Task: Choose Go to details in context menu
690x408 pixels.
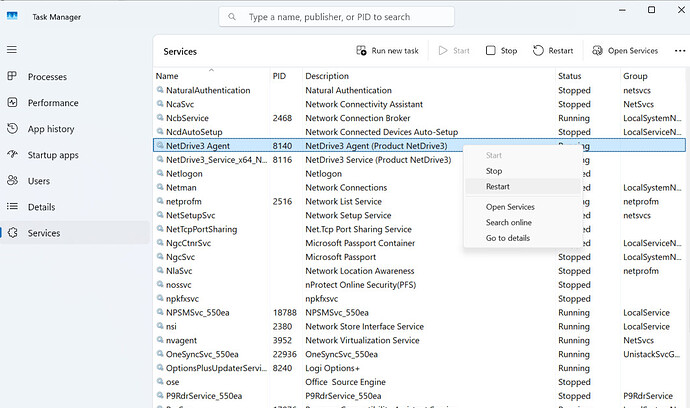Action: pyautogui.click(x=509, y=237)
